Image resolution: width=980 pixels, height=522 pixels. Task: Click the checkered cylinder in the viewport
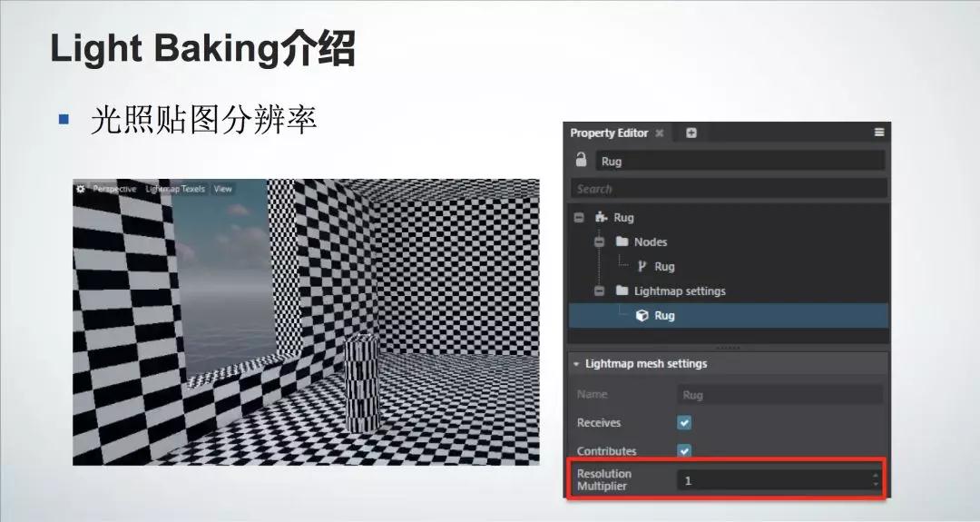pos(363,385)
